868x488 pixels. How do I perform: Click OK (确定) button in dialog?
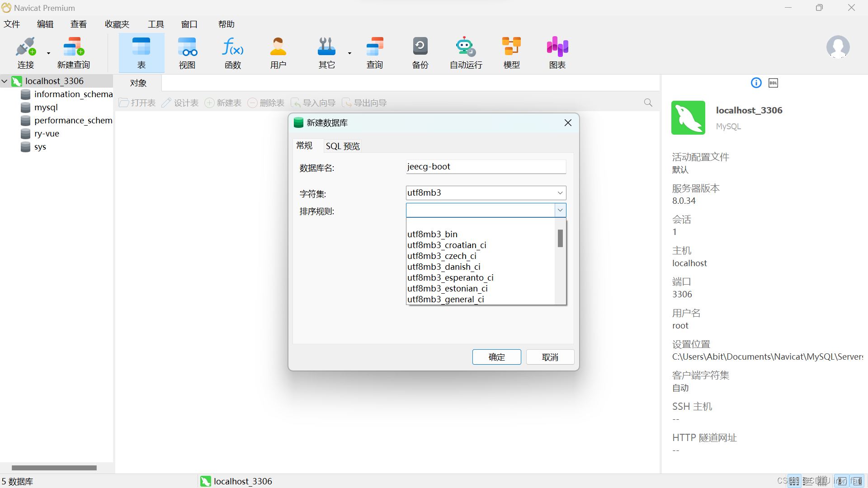point(496,357)
